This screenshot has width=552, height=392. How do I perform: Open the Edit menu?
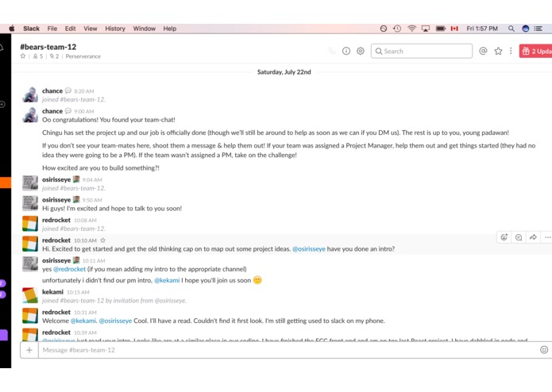(70, 29)
